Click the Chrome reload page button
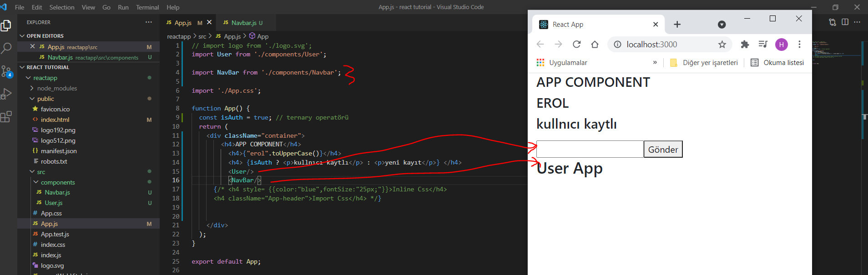Image resolution: width=868 pixels, height=275 pixels. pyautogui.click(x=576, y=44)
